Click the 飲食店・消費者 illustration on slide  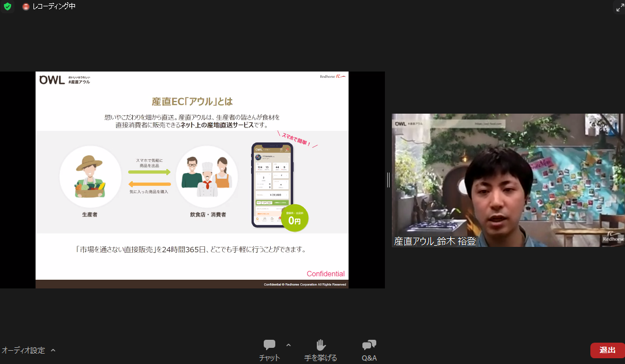[207, 177]
